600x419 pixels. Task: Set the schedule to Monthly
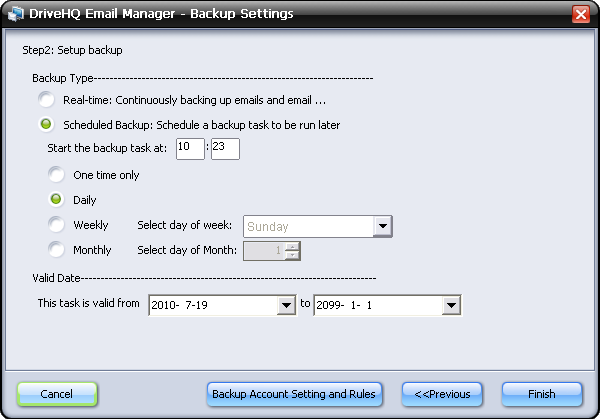pyautogui.click(x=57, y=250)
